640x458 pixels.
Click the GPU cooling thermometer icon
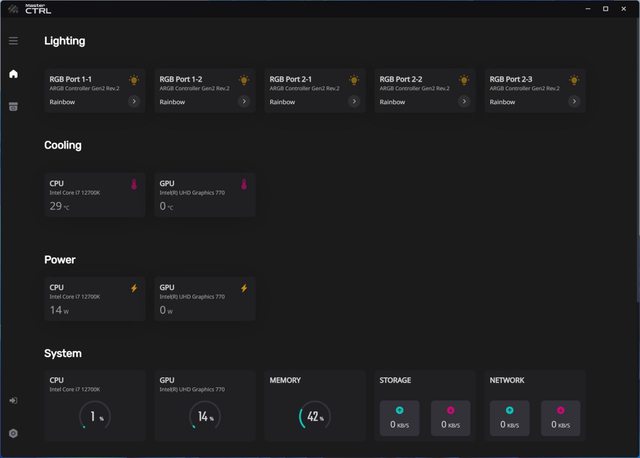click(x=244, y=185)
